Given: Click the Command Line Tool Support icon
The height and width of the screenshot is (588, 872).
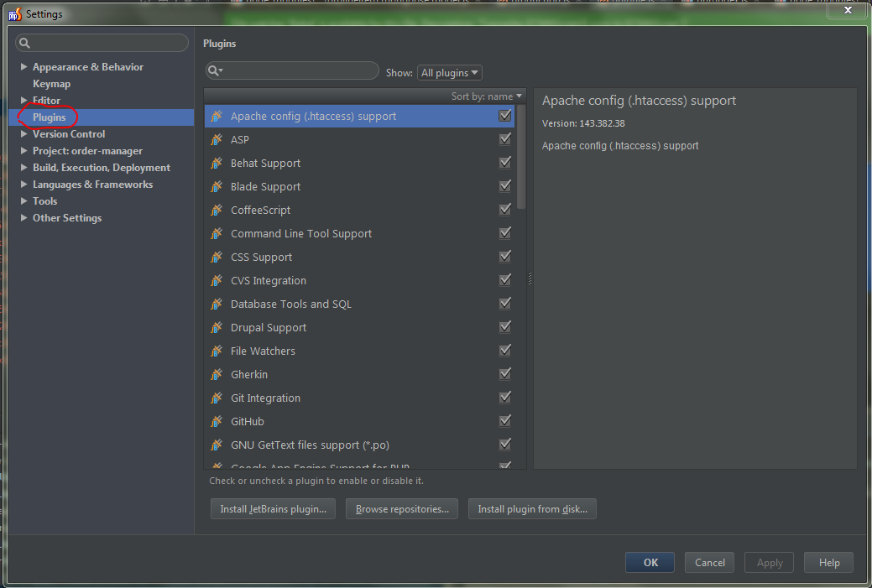Looking at the screenshot, I should pos(217,233).
